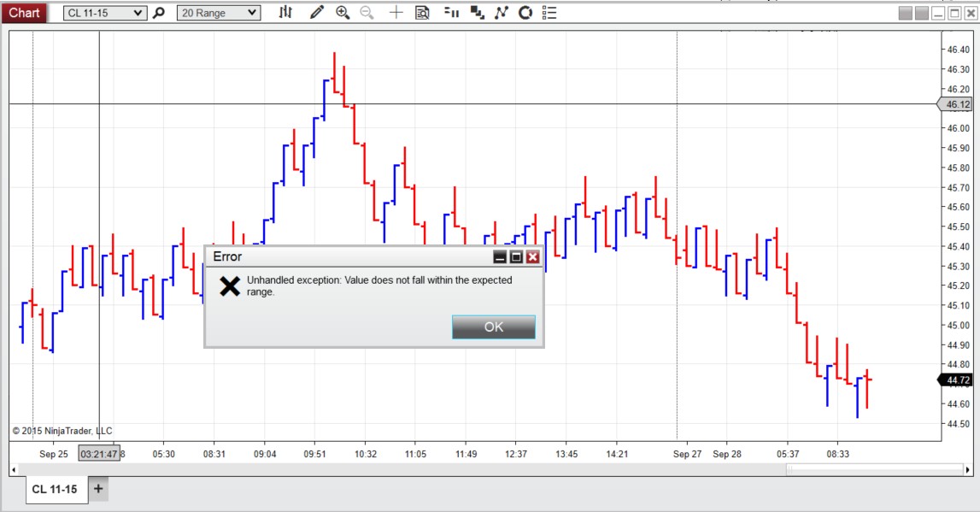
Task: Click the 05:30 time axis label
Action: pyautogui.click(x=164, y=454)
